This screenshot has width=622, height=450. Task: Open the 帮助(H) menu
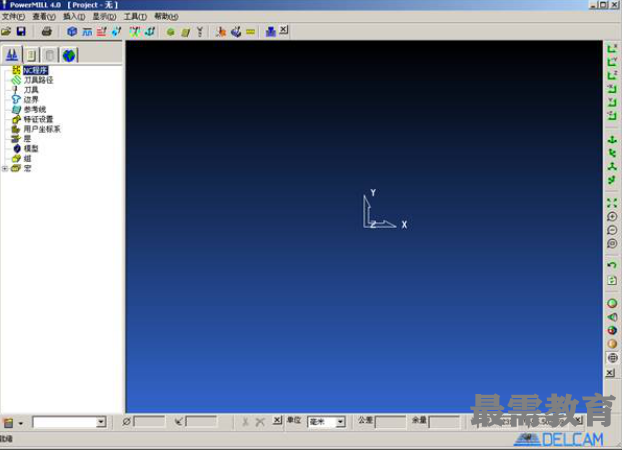(x=166, y=17)
